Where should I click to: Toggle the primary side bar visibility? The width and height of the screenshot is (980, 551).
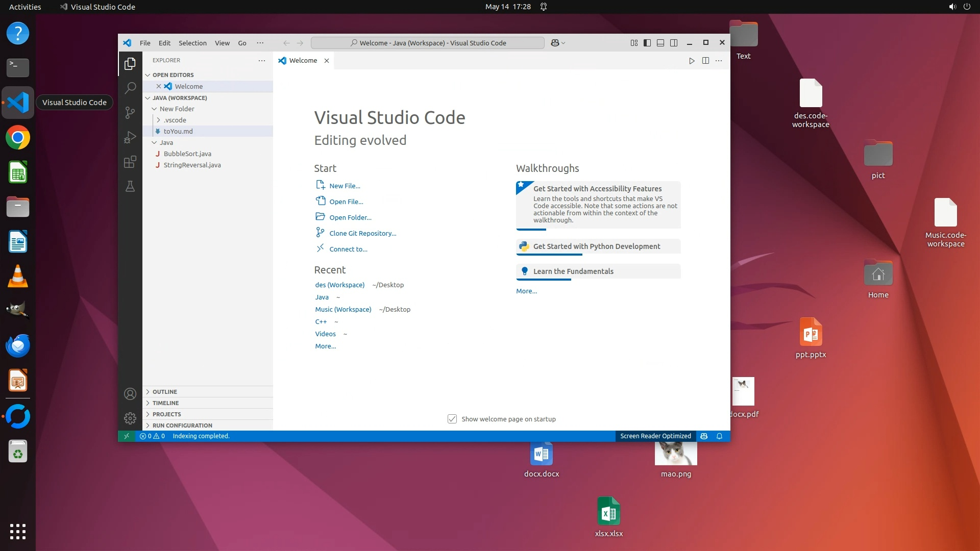647,43
